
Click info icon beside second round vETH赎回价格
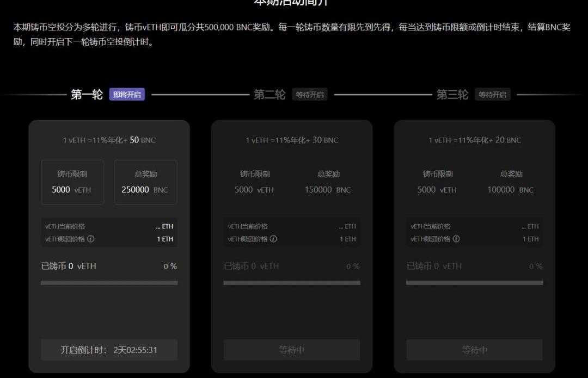click(273, 239)
